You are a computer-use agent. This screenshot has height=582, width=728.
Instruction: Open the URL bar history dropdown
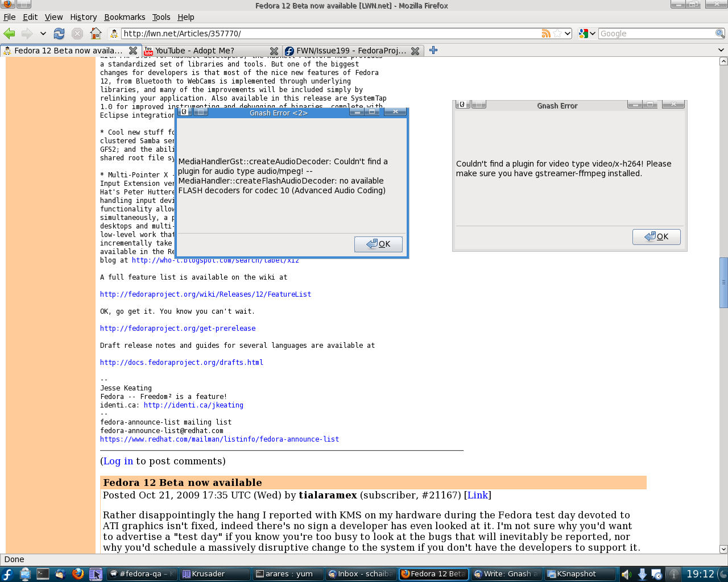[x=568, y=34]
